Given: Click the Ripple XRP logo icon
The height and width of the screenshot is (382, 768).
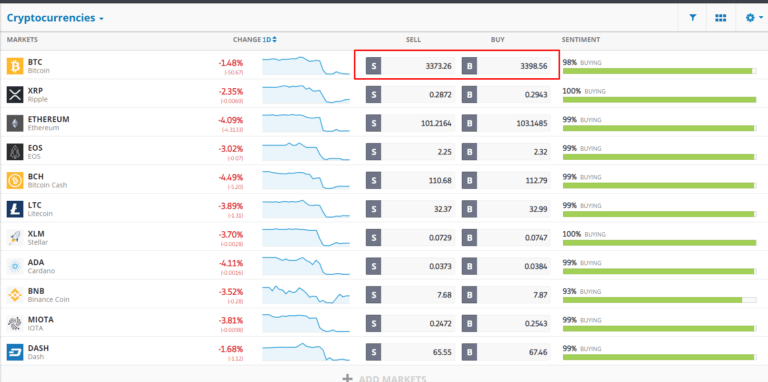Looking at the screenshot, I should (x=15, y=95).
